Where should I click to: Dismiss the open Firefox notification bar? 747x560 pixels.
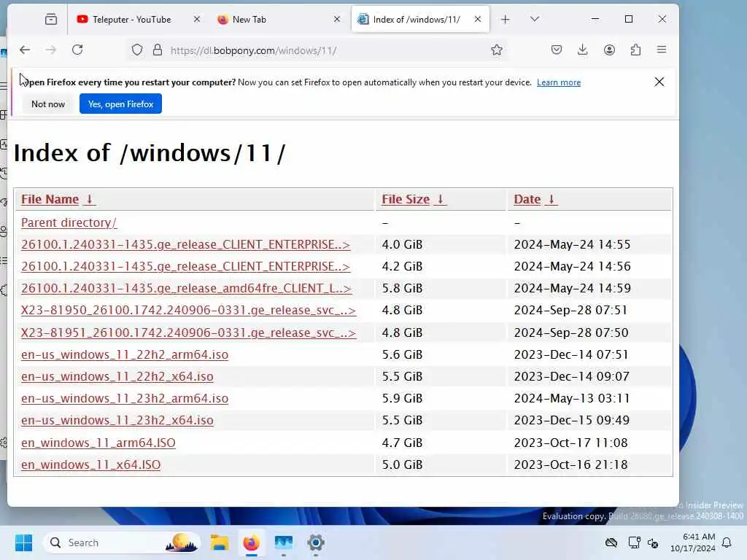pos(659,82)
